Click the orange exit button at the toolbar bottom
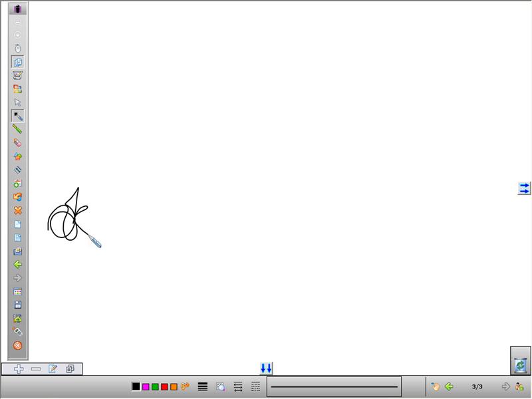Viewport: 532px width, 399px height. 18,345
